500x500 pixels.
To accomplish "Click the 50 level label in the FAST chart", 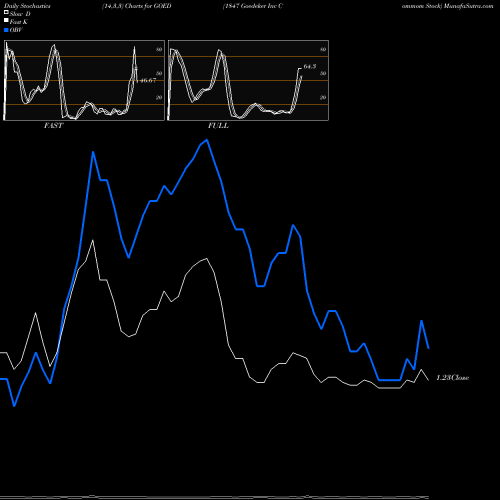I will coord(159,73).
